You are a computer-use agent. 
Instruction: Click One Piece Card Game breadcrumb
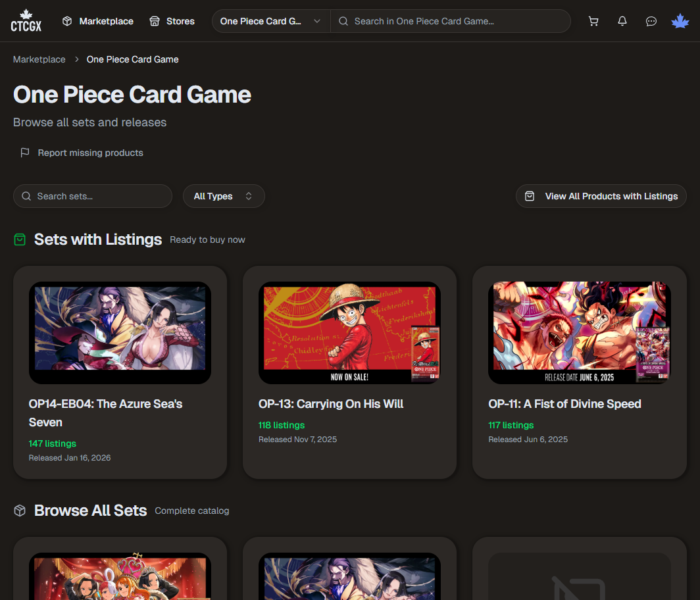133,59
